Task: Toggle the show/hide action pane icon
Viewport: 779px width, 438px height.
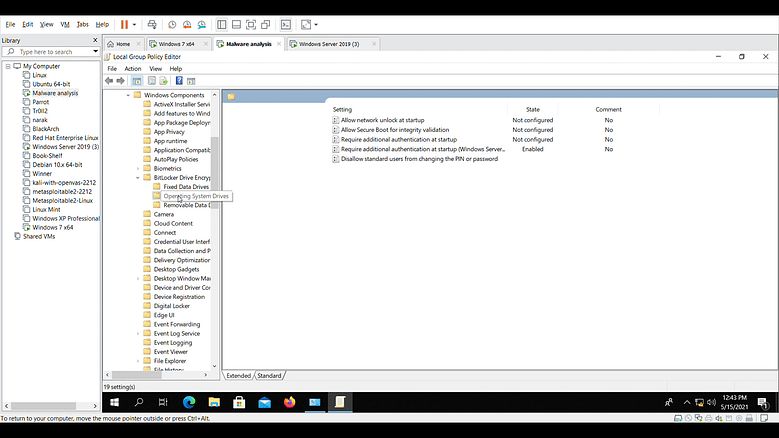Action: tap(191, 81)
